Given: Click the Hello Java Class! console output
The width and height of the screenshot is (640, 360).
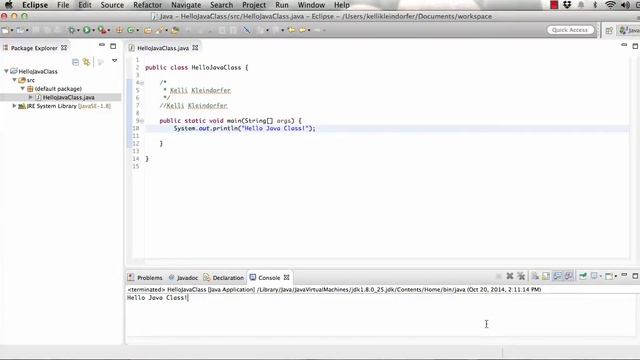Looking at the screenshot, I should [x=157, y=298].
